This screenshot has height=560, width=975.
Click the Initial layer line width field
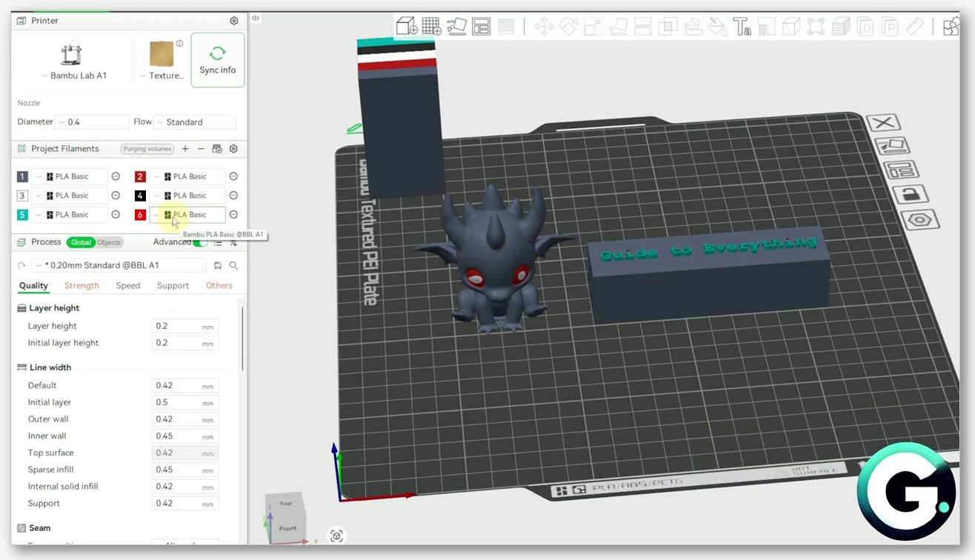(x=184, y=402)
